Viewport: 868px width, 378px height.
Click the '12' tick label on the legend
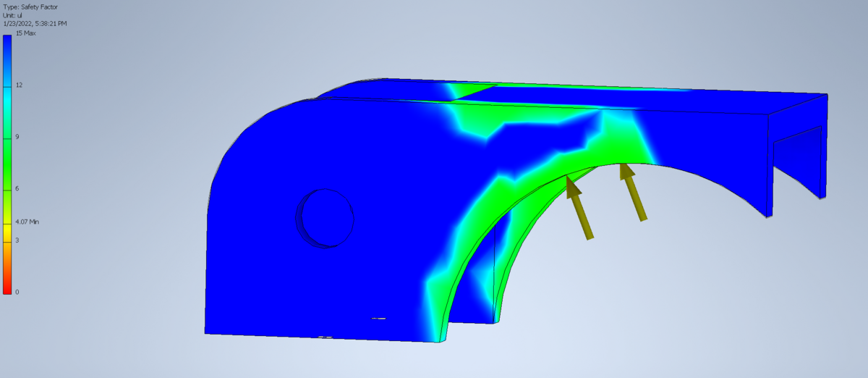pos(19,85)
